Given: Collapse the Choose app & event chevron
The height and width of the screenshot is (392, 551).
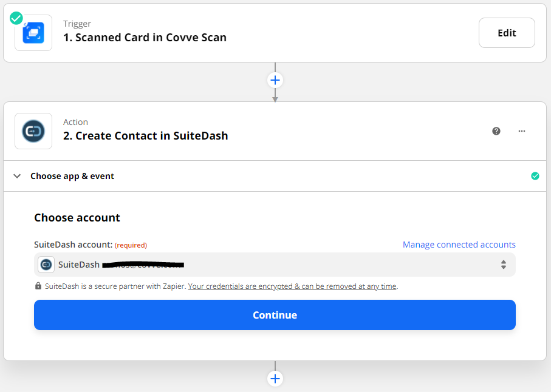Looking at the screenshot, I should coord(17,176).
